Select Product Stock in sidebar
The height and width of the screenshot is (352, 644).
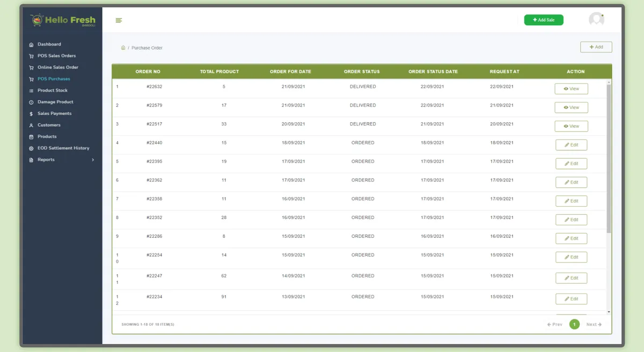53,90
